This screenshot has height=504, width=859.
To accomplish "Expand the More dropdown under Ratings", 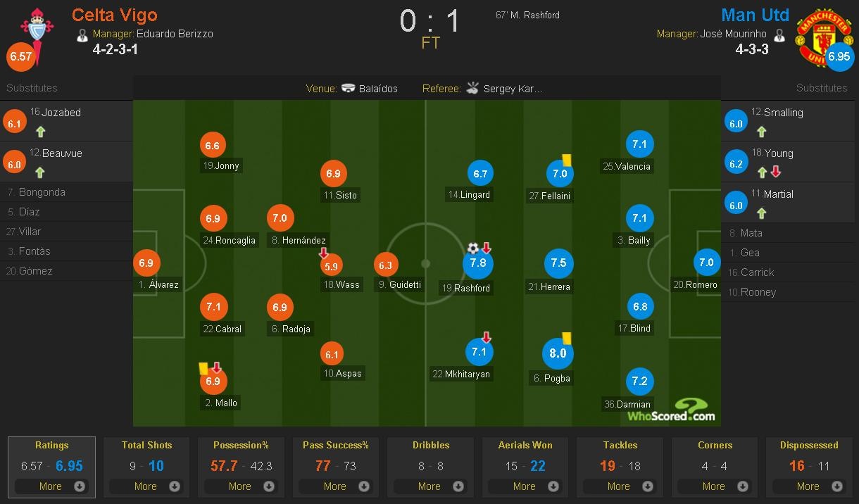I will [x=52, y=486].
